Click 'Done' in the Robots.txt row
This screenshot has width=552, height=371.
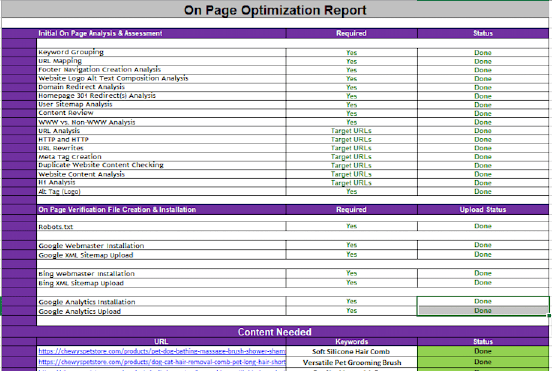[483, 226]
